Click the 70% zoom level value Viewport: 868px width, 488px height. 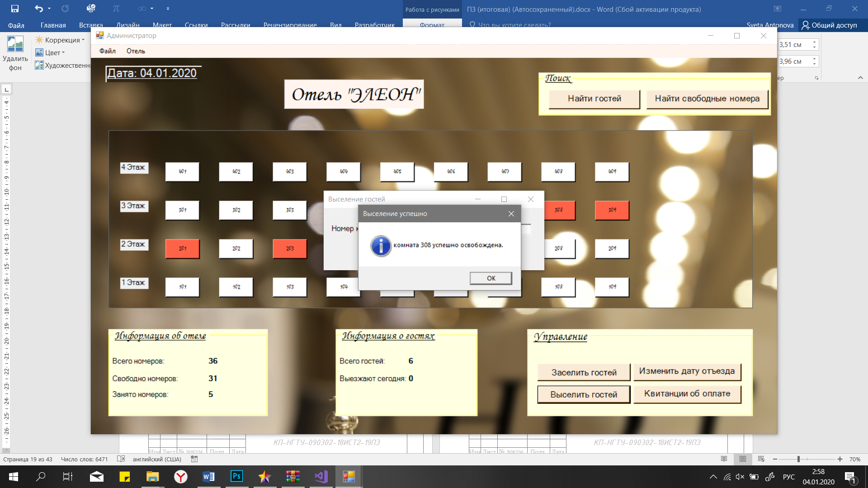pyautogui.click(x=855, y=459)
